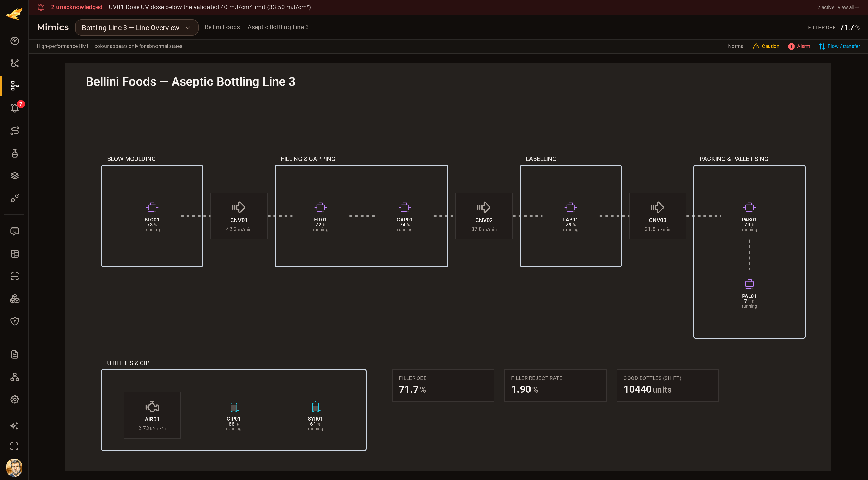Click the alarm bell in the top banner
Viewport: 868px width, 480px height.
point(41,7)
